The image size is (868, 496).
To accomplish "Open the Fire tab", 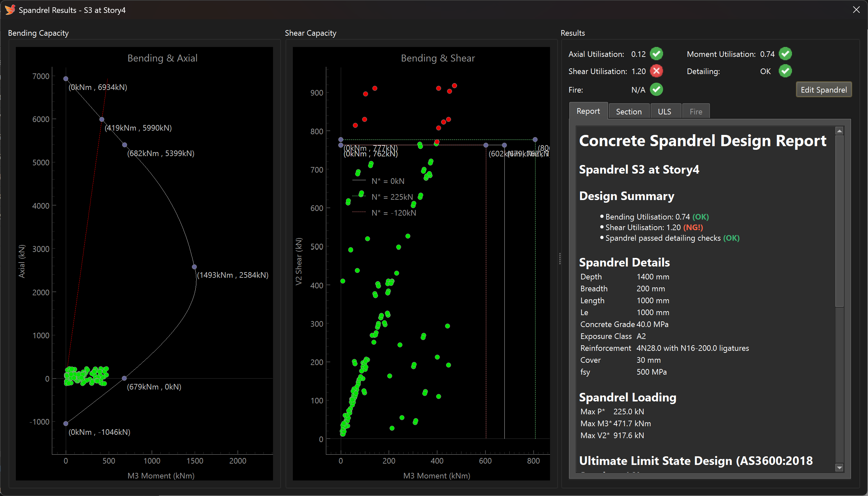I will 696,111.
